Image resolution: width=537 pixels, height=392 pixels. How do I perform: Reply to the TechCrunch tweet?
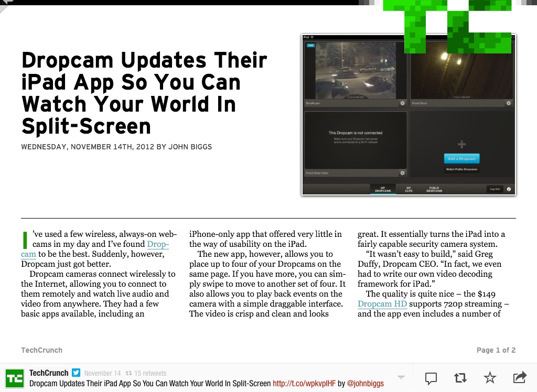(x=431, y=378)
